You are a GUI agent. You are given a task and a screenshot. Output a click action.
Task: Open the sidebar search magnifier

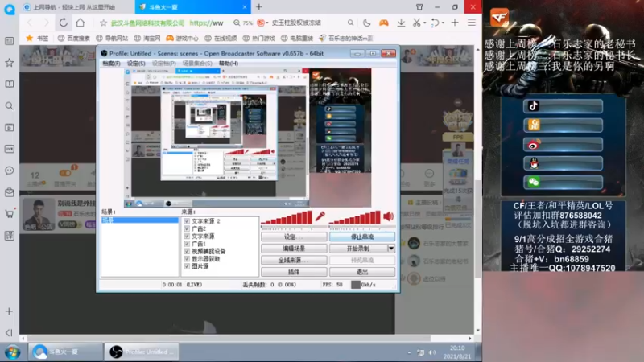(x=9, y=106)
